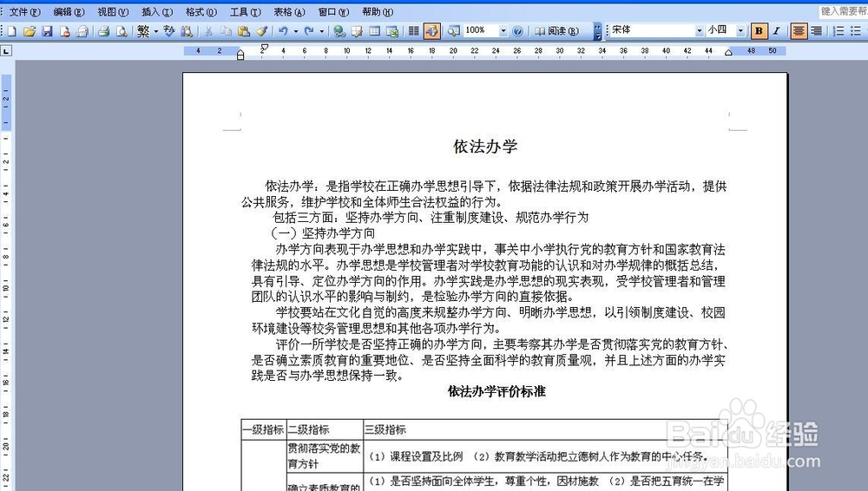Toggle the Document Map pane
The height and width of the screenshot is (491, 868).
pos(453,31)
